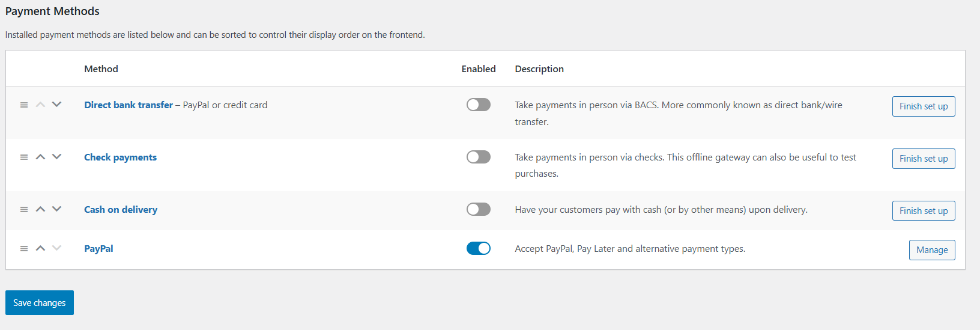Screen dimensions: 980x330
Task: Click drag handle for PayPal row
Action: [x=24, y=248]
